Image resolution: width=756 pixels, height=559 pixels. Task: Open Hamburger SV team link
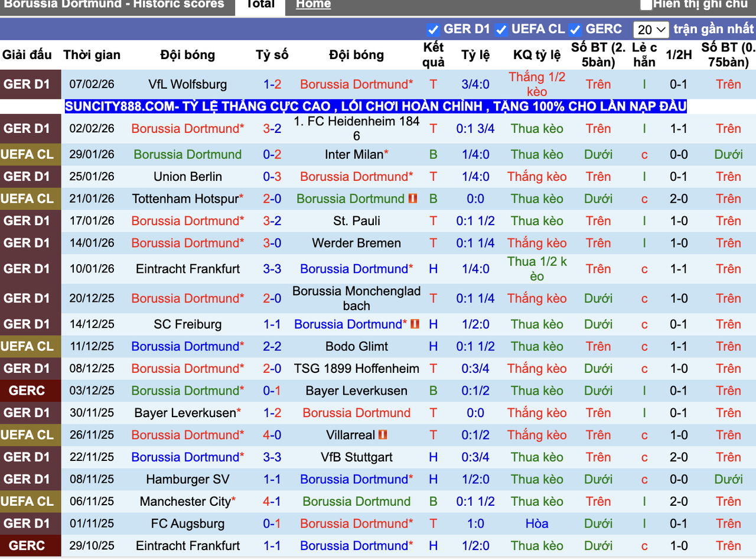point(188,479)
